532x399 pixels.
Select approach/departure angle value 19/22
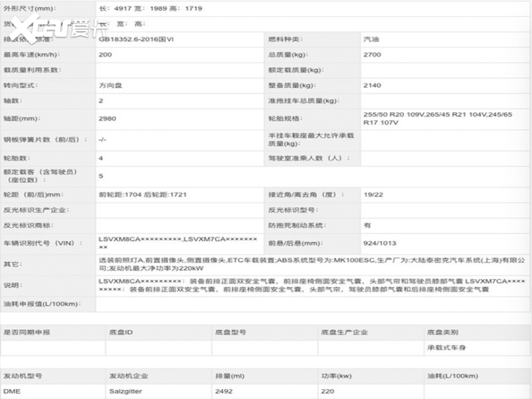point(373,195)
